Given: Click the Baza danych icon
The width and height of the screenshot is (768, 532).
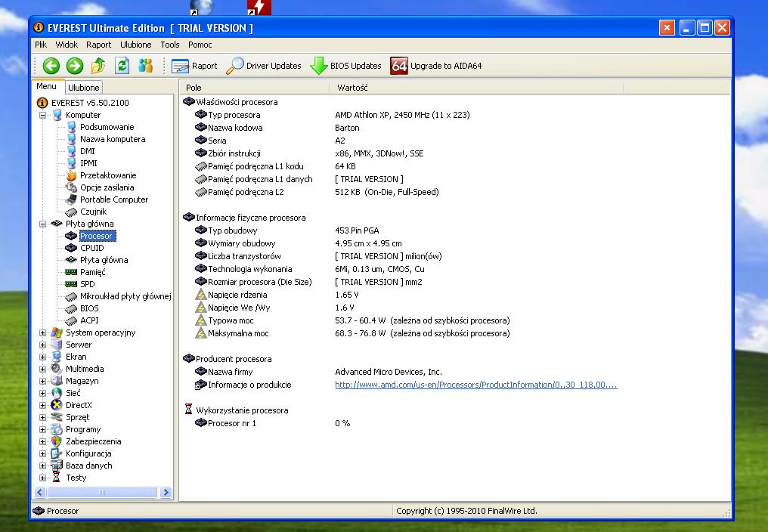Looking at the screenshot, I should click(57, 466).
